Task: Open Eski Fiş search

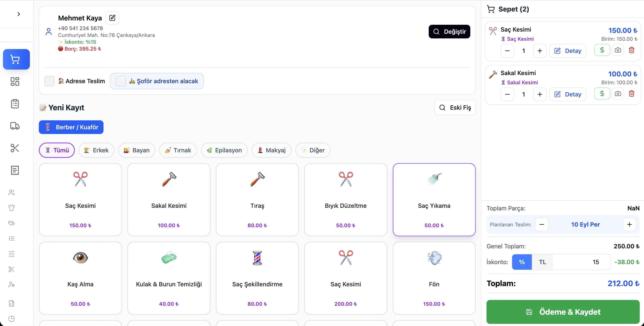Action: [x=455, y=108]
